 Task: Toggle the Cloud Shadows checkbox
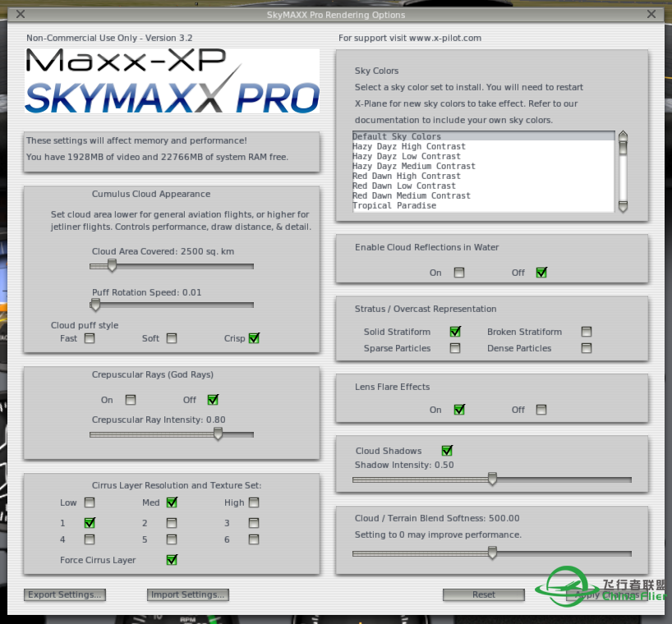point(447,451)
